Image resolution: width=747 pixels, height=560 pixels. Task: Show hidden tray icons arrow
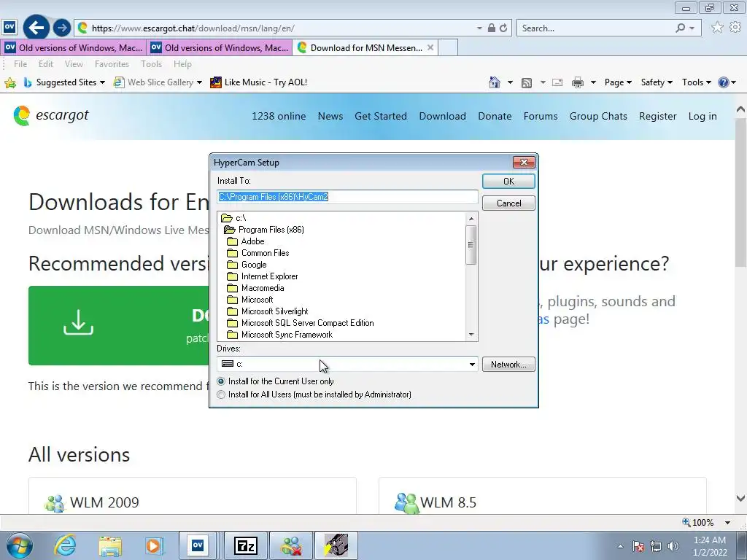pos(620,546)
